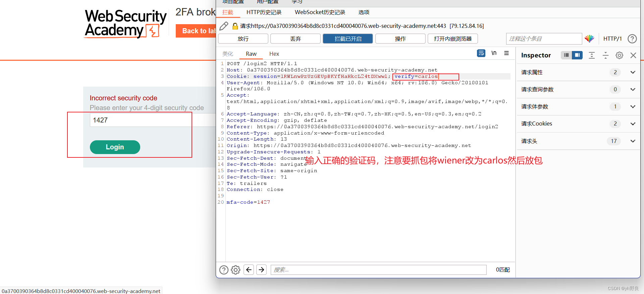Switch to Raw view tab
Viewport: 644px width, 294px height.
pos(251,54)
